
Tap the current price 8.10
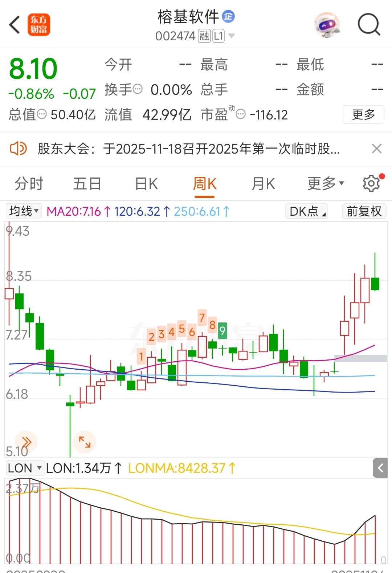pos(33,69)
